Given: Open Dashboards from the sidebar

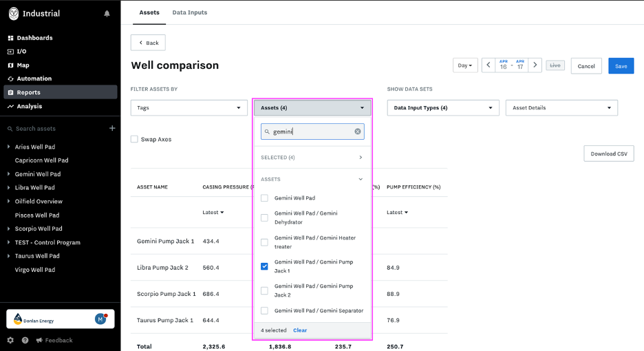Looking at the screenshot, I should [34, 38].
